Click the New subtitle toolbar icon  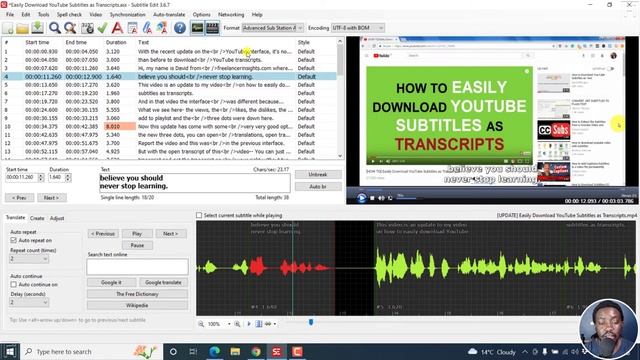point(8,28)
